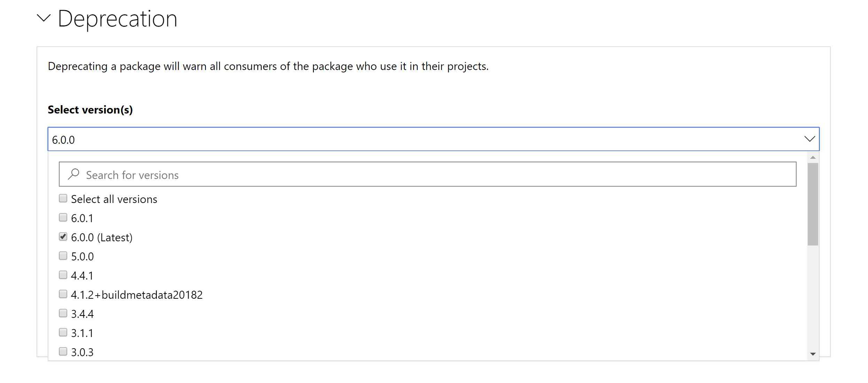Uncheck version 6.0.0 (Latest)
This screenshot has height=383, width=868.
click(63, 236)
